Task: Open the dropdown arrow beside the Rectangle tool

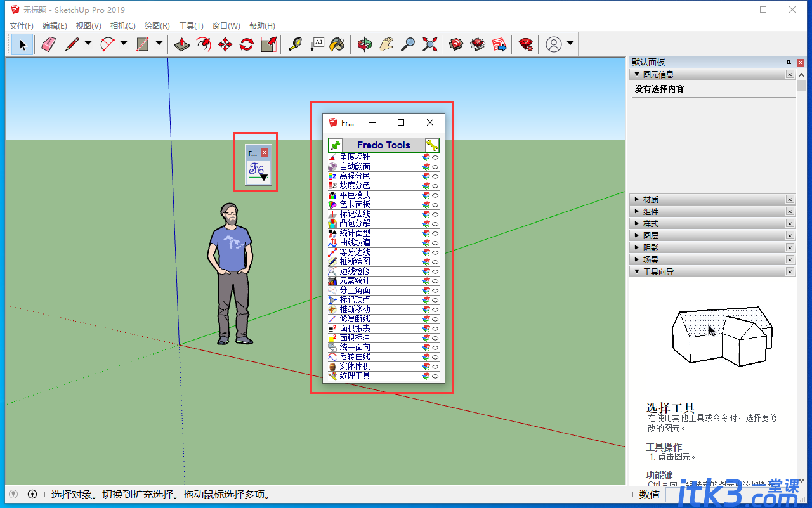Action: tap(159, 44)
